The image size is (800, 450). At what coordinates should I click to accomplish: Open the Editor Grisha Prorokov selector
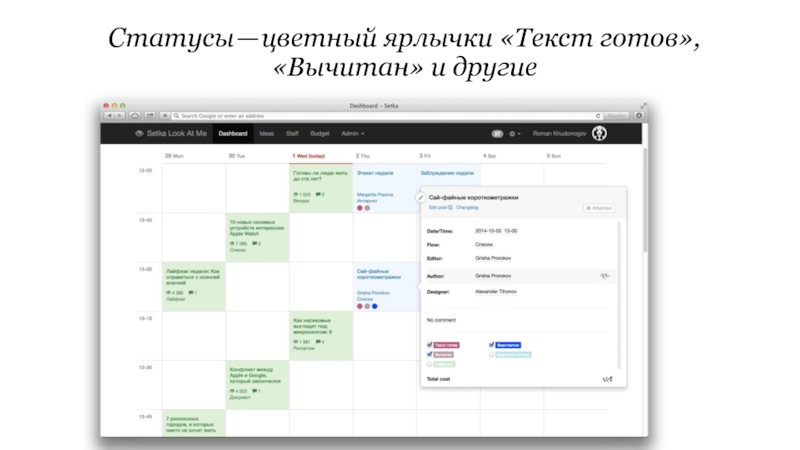[493, 258]
